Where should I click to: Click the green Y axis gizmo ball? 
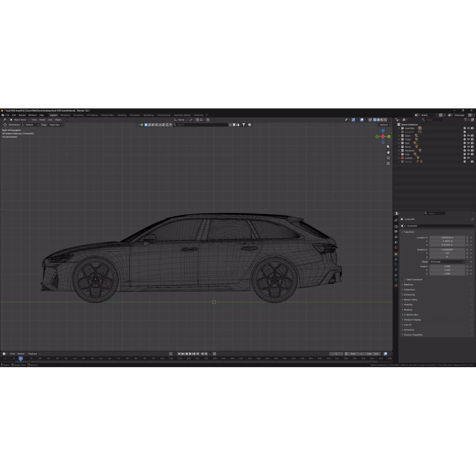(389, 137)
